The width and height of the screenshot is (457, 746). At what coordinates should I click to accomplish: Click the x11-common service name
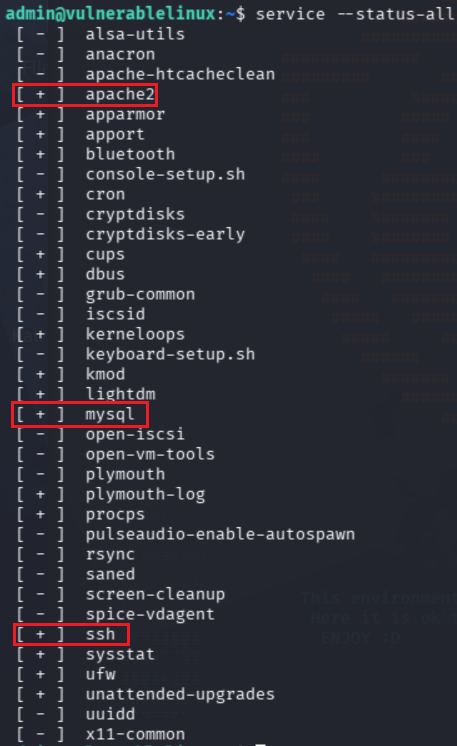pos(135,734)
